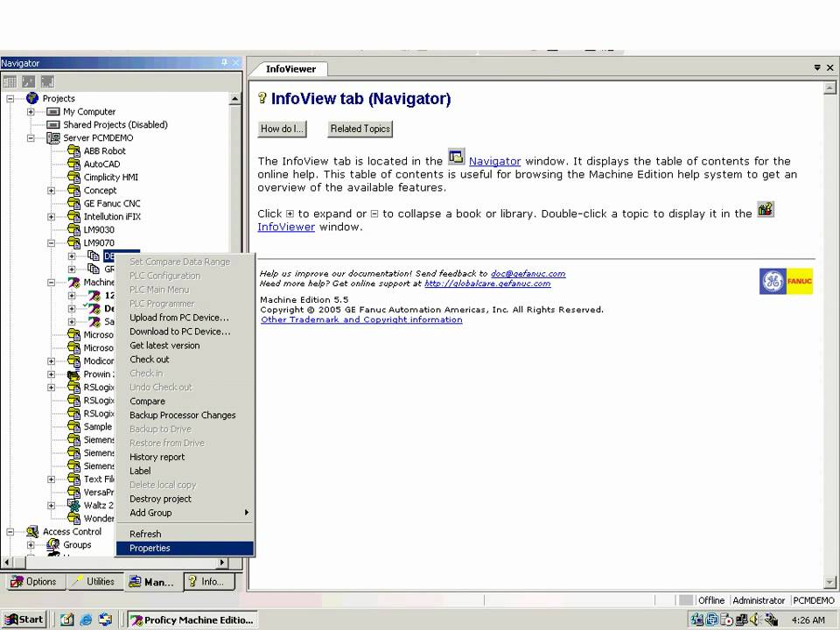Click the first Navigator toolbar grid icon
This screenshot has width=840, height=630.
(x=10, y=81)
